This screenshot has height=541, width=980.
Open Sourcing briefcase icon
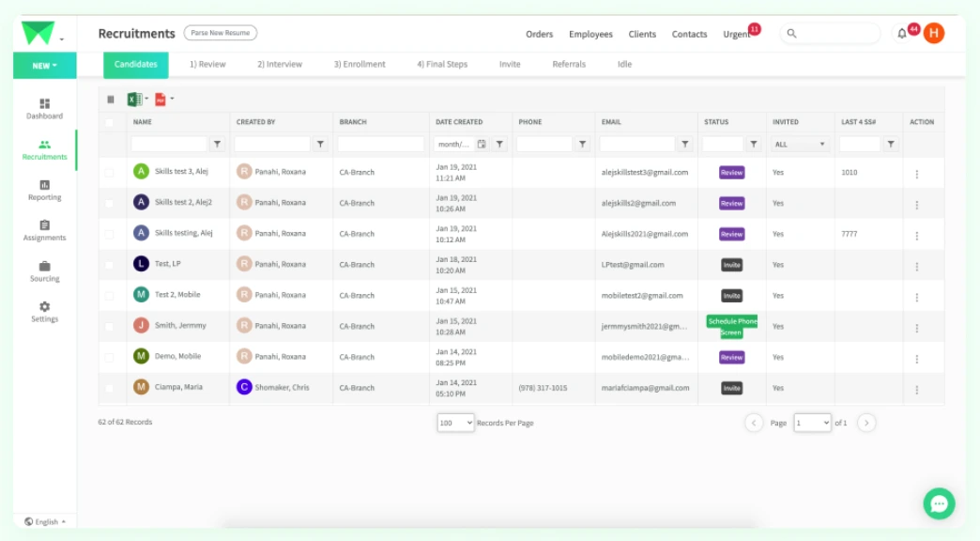[x=44, y=267]
